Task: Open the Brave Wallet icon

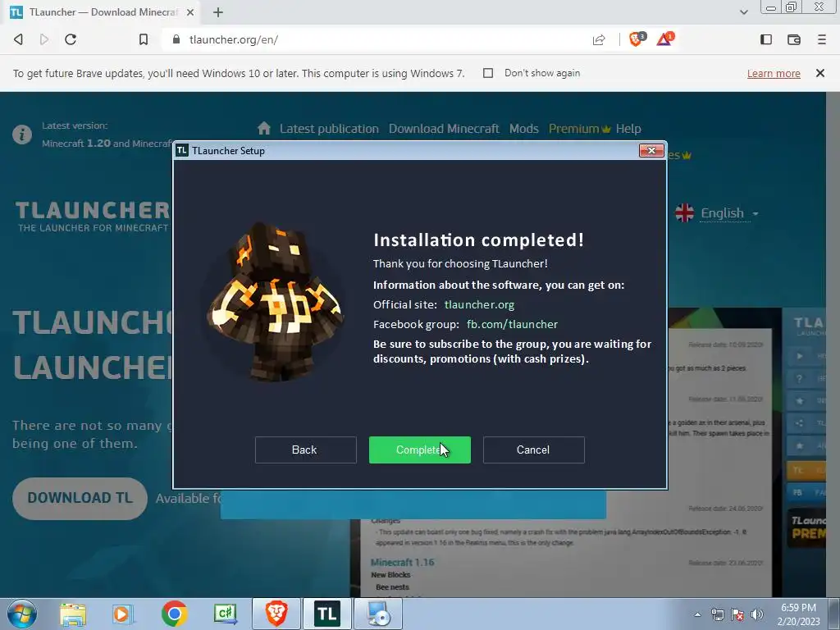Action: 794,39
